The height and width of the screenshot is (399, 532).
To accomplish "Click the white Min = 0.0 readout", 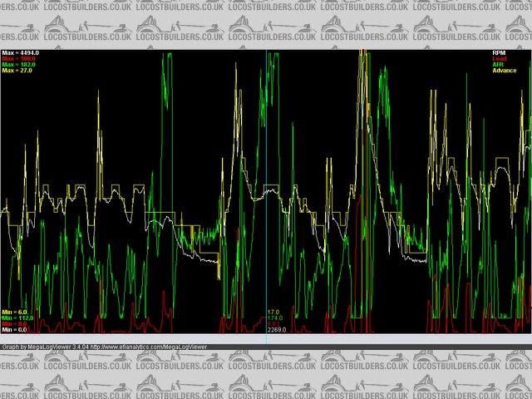I will [x=15, y=330].
